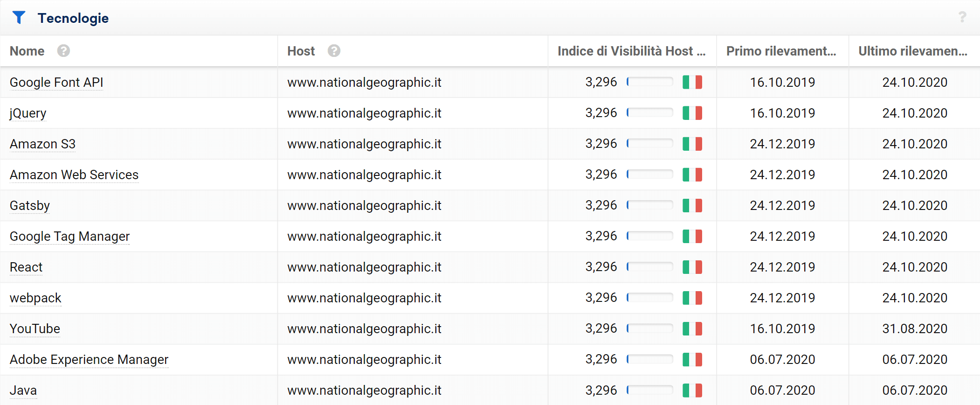
Task: Click the blue filter funnel icon
Action: click(x=19, y=18)
